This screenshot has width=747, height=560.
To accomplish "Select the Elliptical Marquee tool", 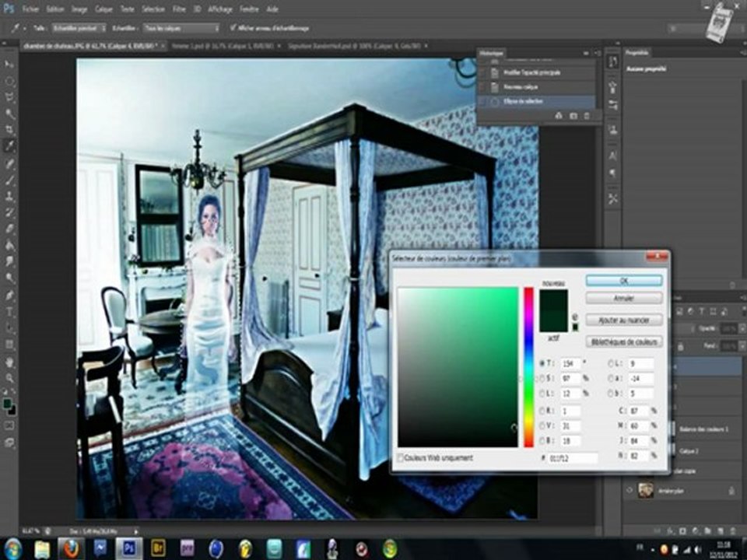I will 9,82.
